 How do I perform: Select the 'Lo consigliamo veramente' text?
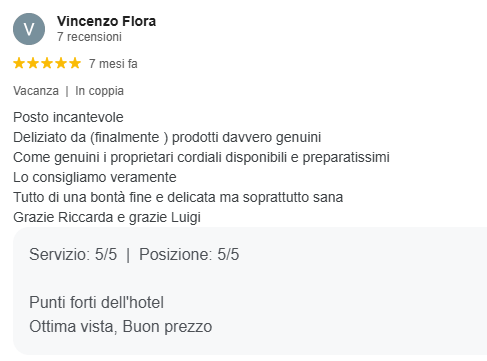point(95,177)
